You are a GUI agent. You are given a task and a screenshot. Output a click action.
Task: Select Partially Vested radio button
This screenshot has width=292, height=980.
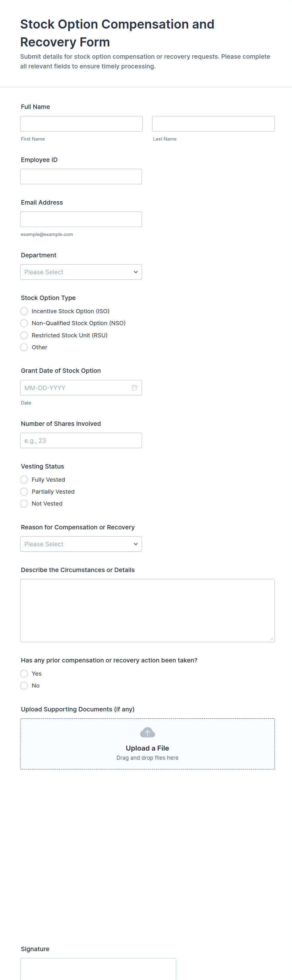pos(24,491)
